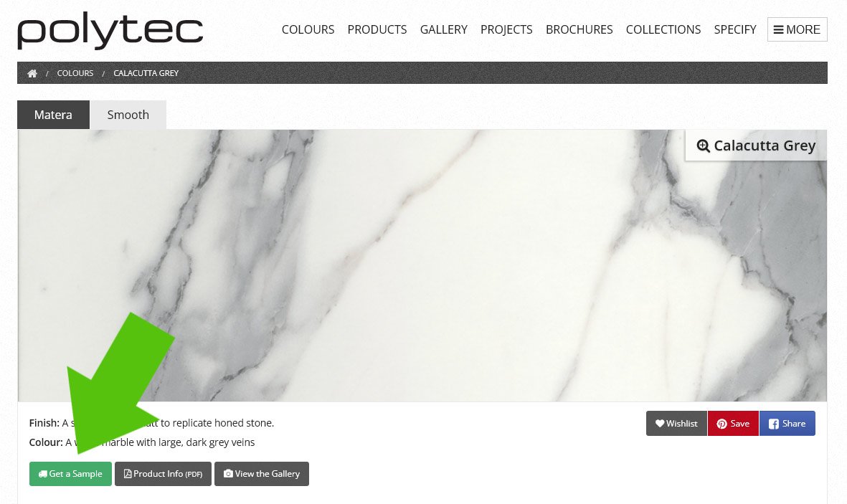Open the BROCHURES page

pyautogui.click(x=579, y=29)
